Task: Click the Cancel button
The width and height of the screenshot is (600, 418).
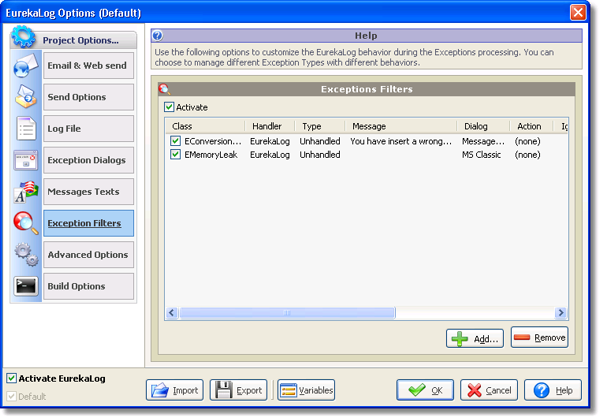Action: coord(489,390)
